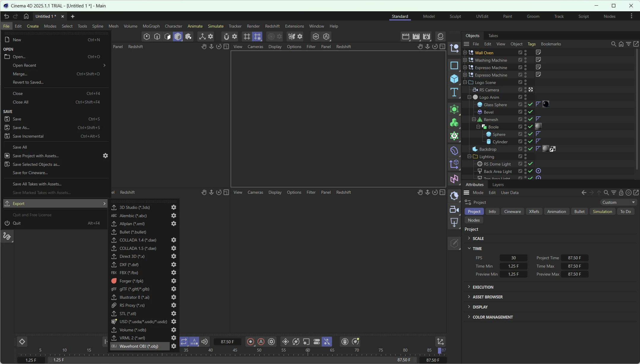Collapse the Logo Scene folder
Viewport: 640px width, 364px height.
pos(465,82)
